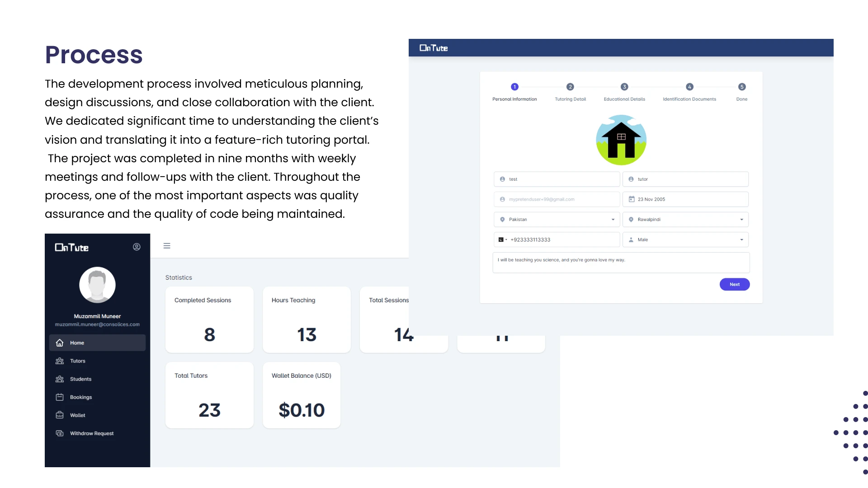This screenshot has height=488, width=868.
Task: Click the Home icon in sidebar
Action: click(60, 343)
